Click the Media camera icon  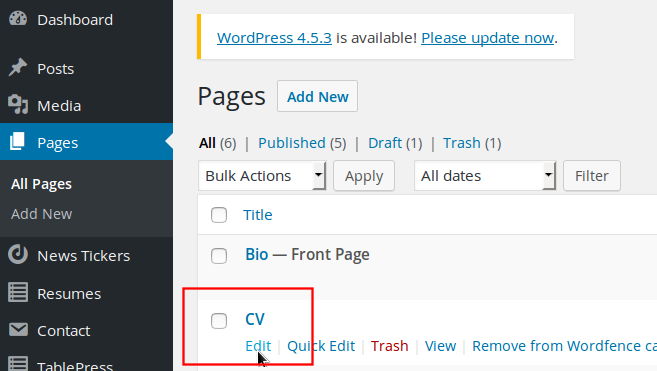[x=18, y=105]
